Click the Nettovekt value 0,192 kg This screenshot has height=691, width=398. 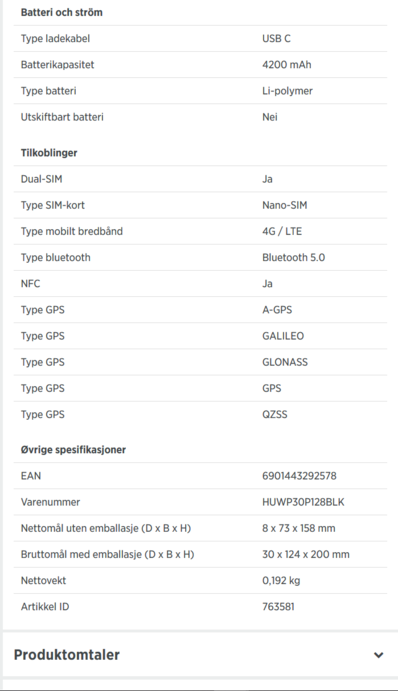coord(281,580)
